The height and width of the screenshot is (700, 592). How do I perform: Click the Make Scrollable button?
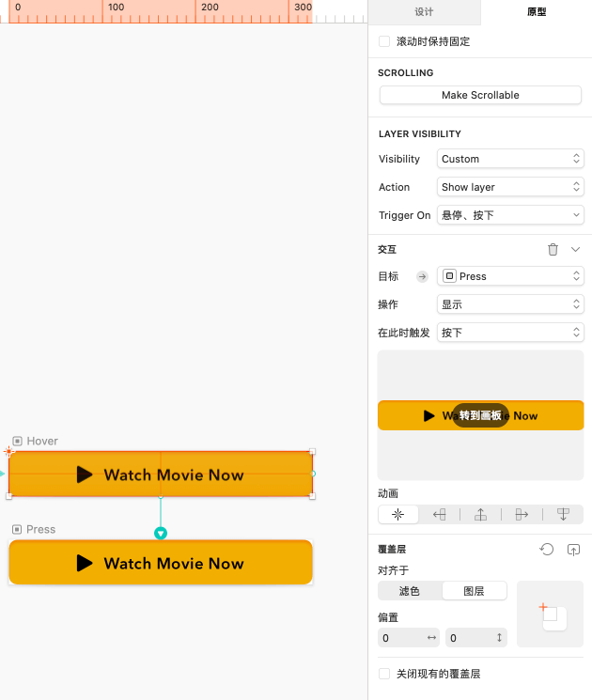[480, 95]
